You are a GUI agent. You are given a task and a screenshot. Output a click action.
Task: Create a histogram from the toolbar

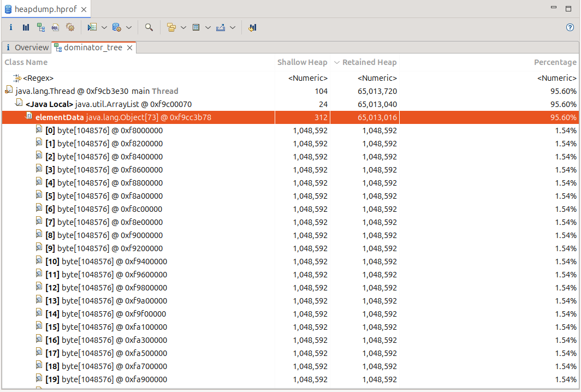pyautogui.click(x=26, y=27)
